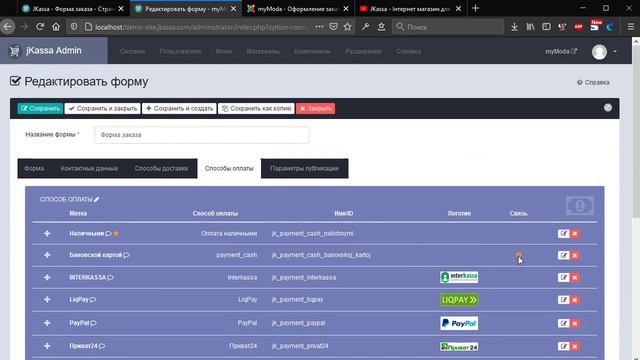Bookmark this page with star icon
640x360 pixels.
(347, 27)
